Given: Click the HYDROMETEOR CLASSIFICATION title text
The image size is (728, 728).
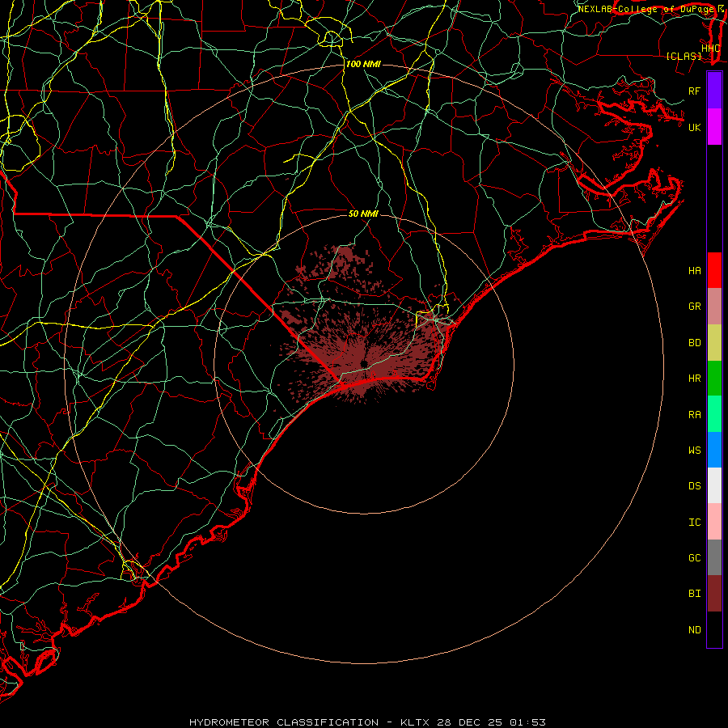Looking at the screenshot, I should tap(284, 722).
